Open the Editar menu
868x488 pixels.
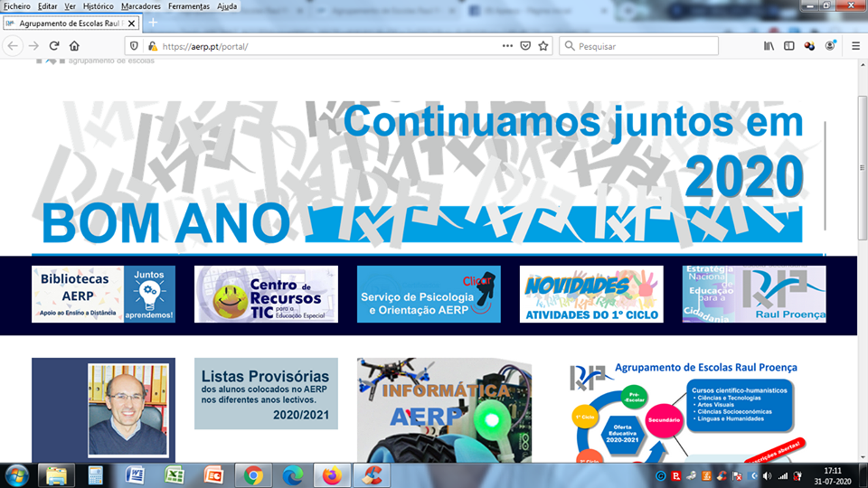48,6
